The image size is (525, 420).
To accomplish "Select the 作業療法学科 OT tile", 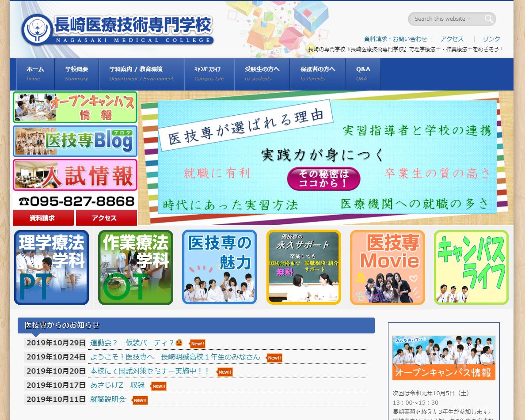I will pos(135,267).
